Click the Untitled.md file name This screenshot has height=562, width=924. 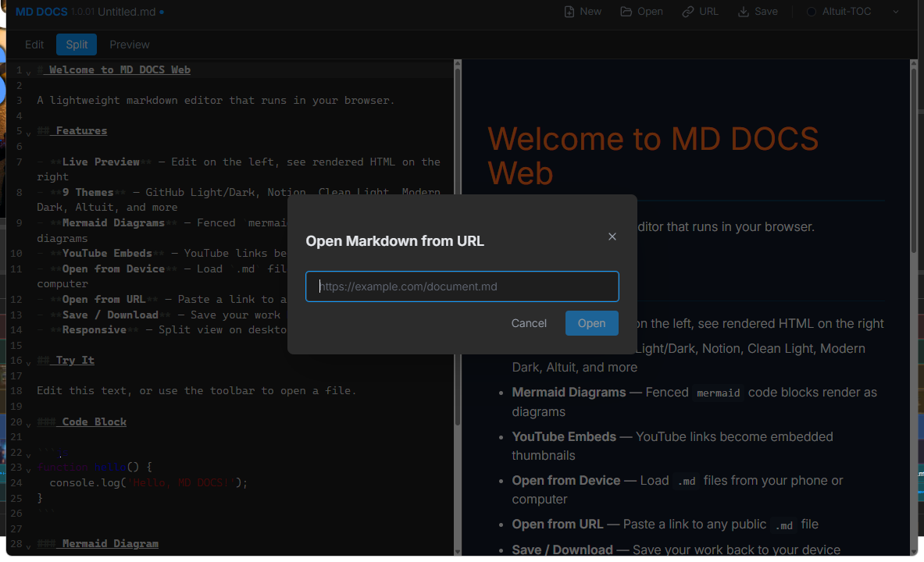(127, 12)
